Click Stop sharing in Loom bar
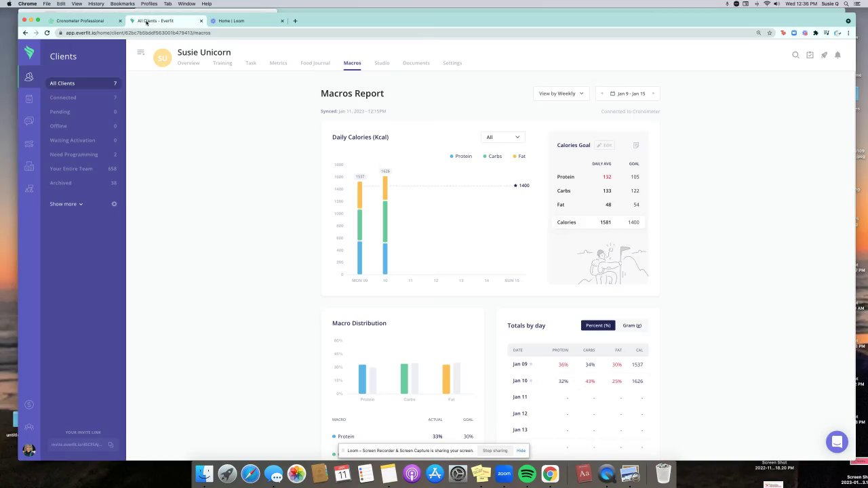868x488 pixels. tap(495, 451)
